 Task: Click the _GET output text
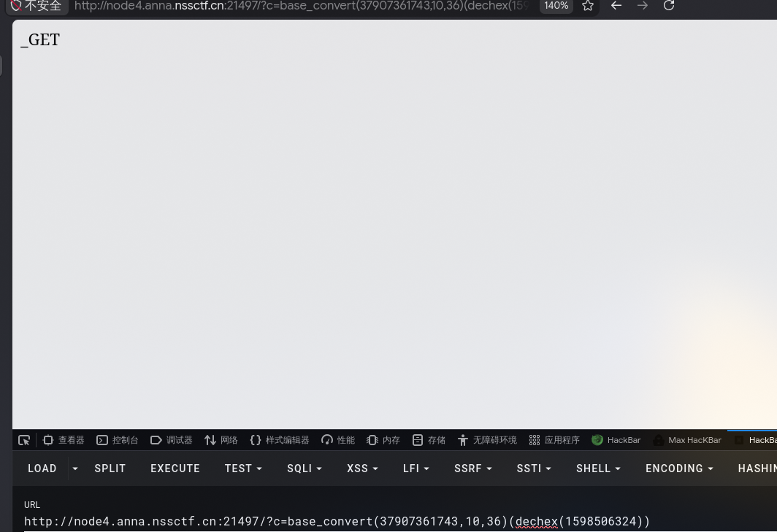(40, 39)
